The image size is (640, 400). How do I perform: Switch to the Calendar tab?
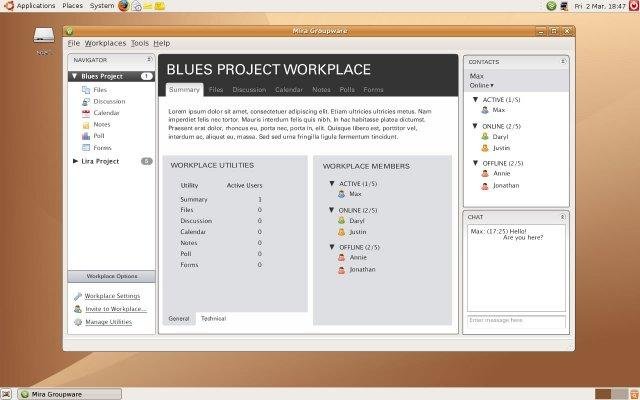coord(289,90)
